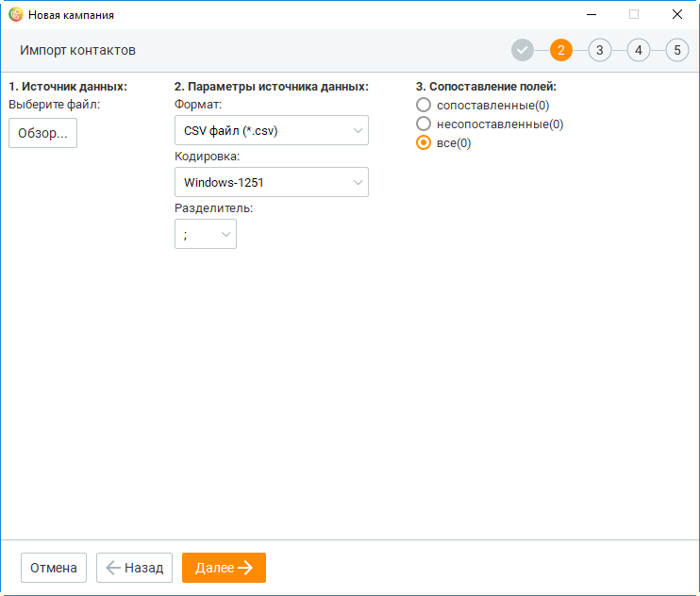Viewport: 700px width, 596px height.
Task: Click the Новая кампания app icon
Action: [x=16, y=14]
